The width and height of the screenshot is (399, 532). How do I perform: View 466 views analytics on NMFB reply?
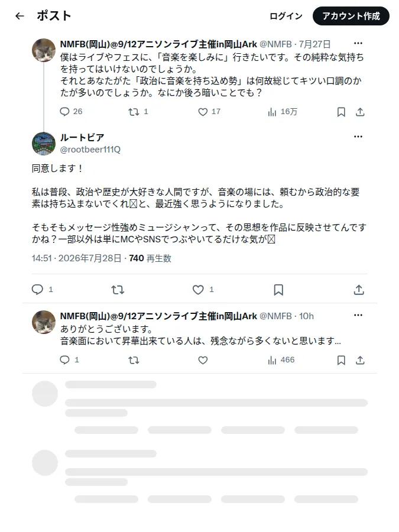pyautogui.click(x=281, y=360)
